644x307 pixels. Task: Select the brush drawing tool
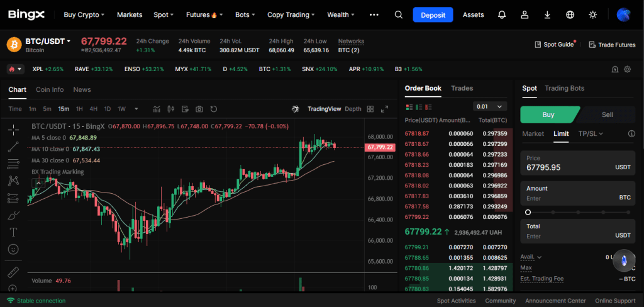(x=13, y=215)
